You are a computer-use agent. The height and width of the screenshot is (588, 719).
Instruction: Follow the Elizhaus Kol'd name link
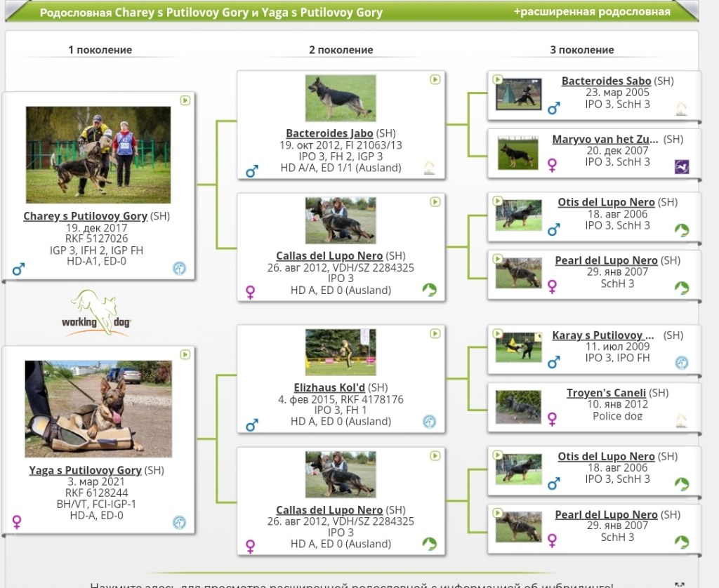coord(329,387)
